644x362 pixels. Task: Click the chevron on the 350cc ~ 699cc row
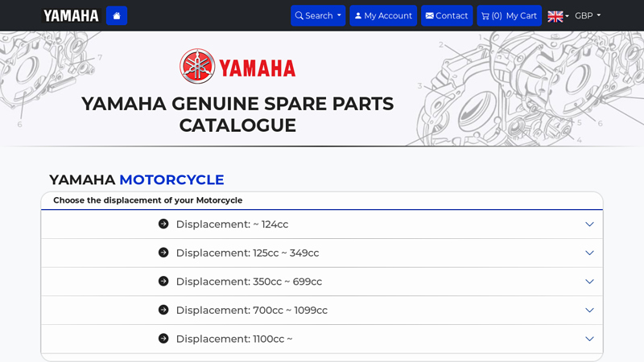[589, 282]
